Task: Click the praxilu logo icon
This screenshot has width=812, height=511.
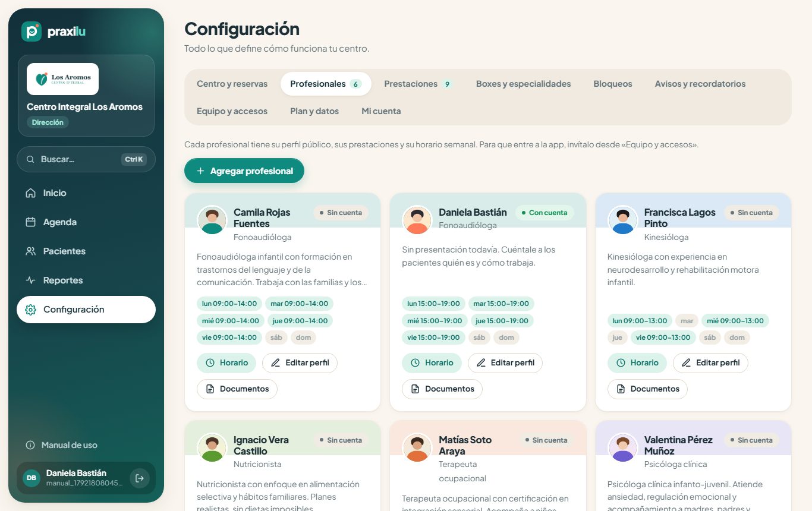Action: [32, 31]
